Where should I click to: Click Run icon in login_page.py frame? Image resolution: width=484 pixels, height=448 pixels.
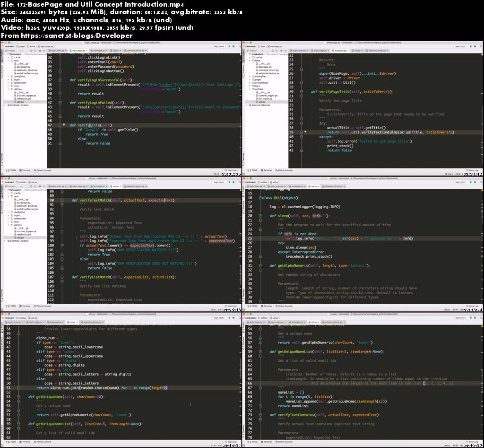point(229,46)
